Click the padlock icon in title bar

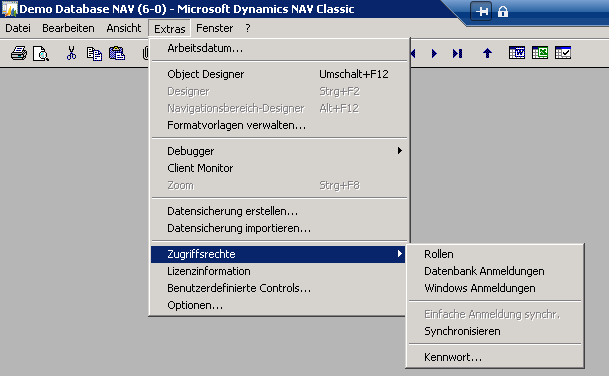pos(503,11)
